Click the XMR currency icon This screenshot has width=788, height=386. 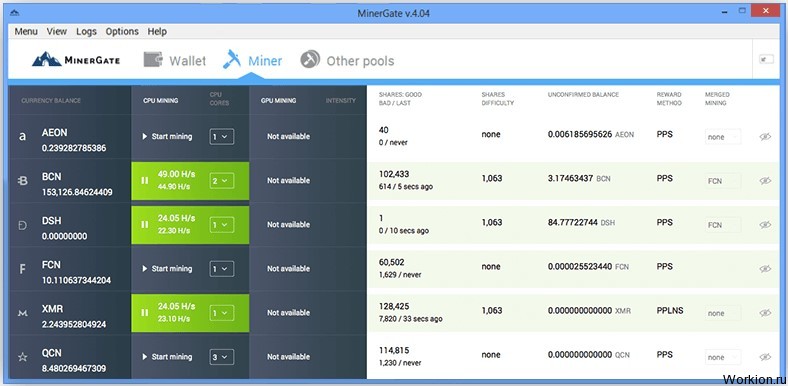point(23,313)
